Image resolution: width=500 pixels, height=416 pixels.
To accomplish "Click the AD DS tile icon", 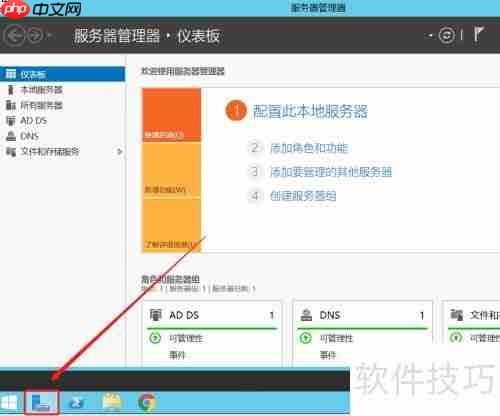I will pos(155,315).
